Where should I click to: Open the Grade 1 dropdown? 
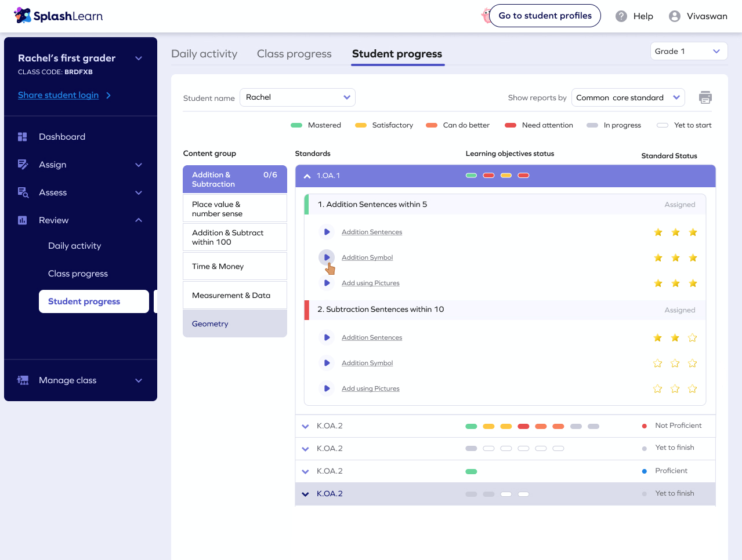pos(689,51)
